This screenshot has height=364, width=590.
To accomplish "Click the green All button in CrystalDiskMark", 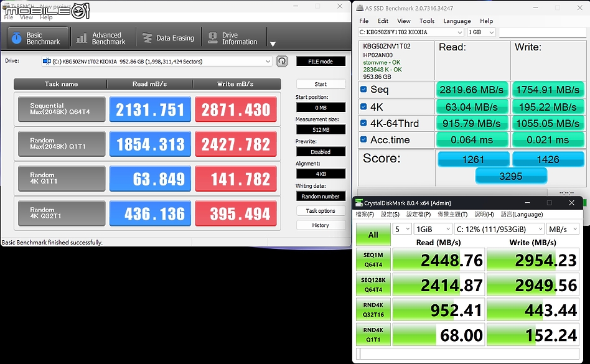I will click(x=373, y=235).
